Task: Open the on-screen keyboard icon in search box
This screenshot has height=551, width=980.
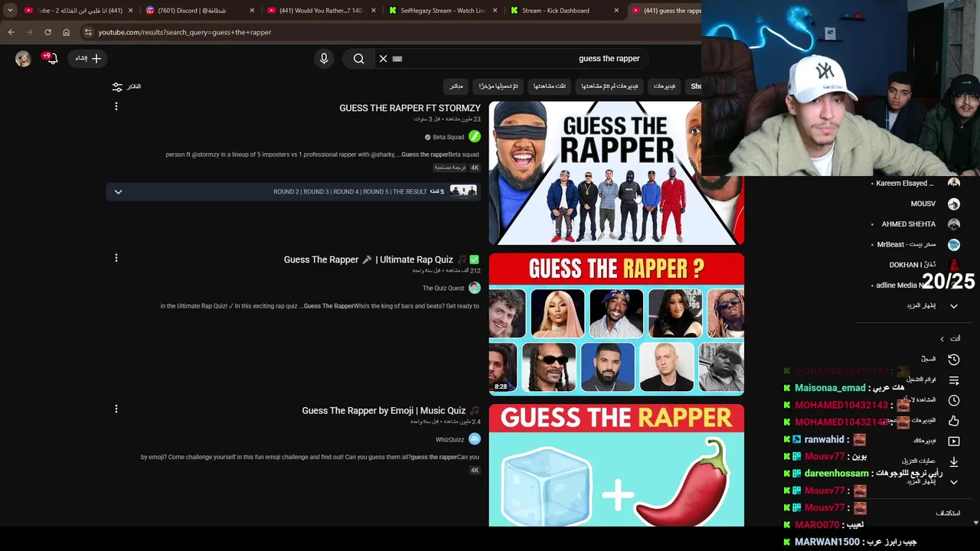Action: pos(397,58)
